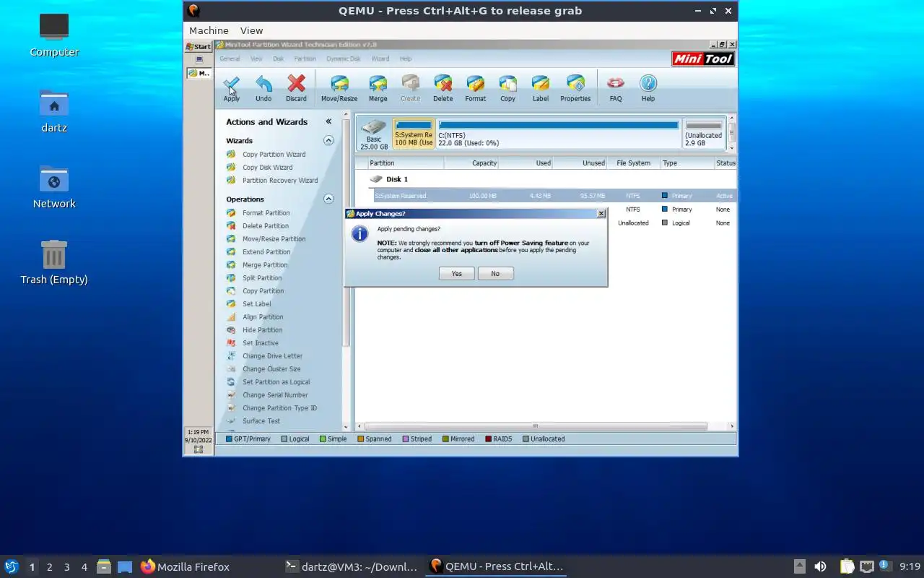Choose Merge Partition operation
This screenshot has height=578, width=924.
point(265,265)
